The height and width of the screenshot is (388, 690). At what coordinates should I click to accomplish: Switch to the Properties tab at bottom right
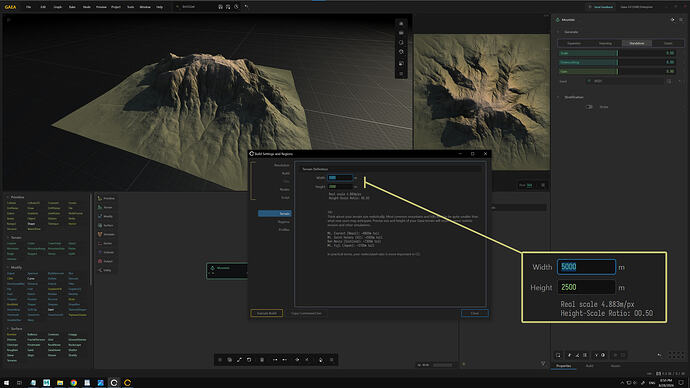[x=563, y=366]
